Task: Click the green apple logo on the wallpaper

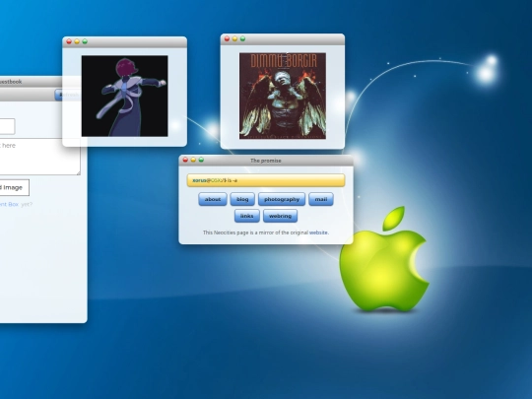Action: [x=384, y=259]
